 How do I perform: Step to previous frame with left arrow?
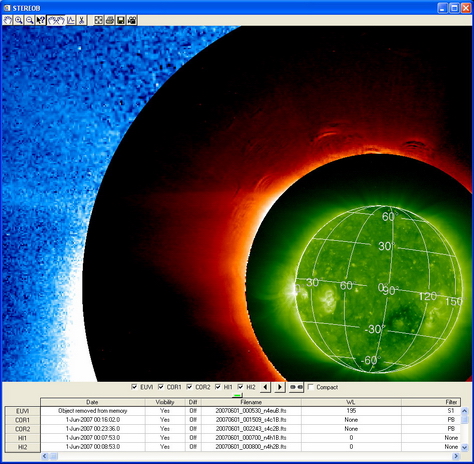pos(265,387)
